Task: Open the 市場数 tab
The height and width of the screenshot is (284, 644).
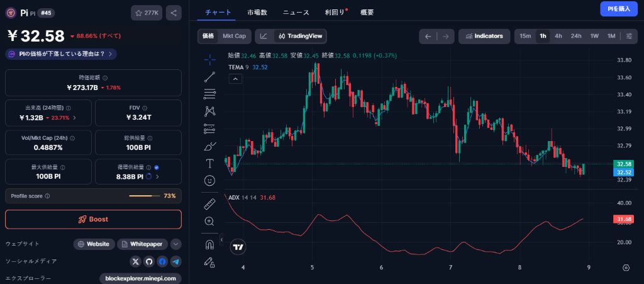Action: [x=257, y=13]
